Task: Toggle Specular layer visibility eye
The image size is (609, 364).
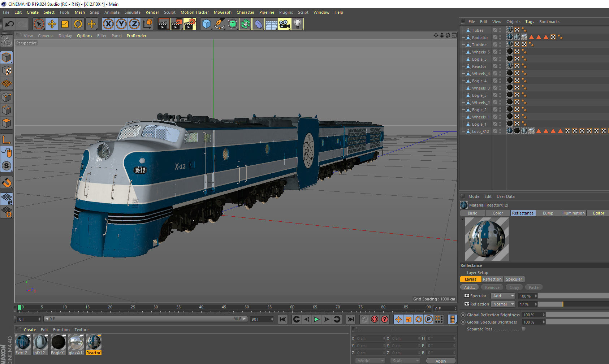Action: point(467,296)
